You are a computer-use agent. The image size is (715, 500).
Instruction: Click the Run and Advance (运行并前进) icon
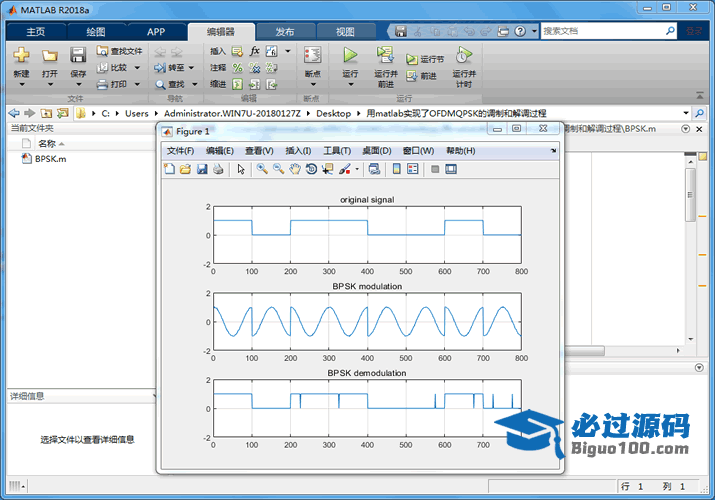[385, 55]
